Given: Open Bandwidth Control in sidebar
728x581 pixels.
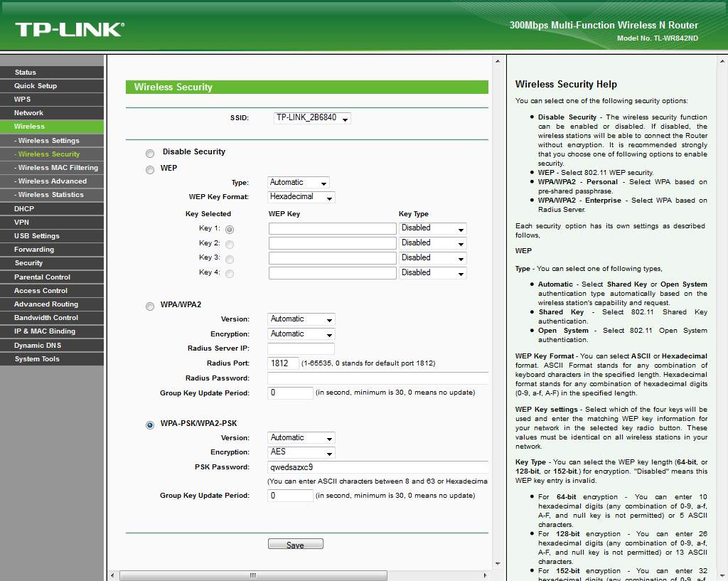Looking at the screenshot, I should (52, 318).
